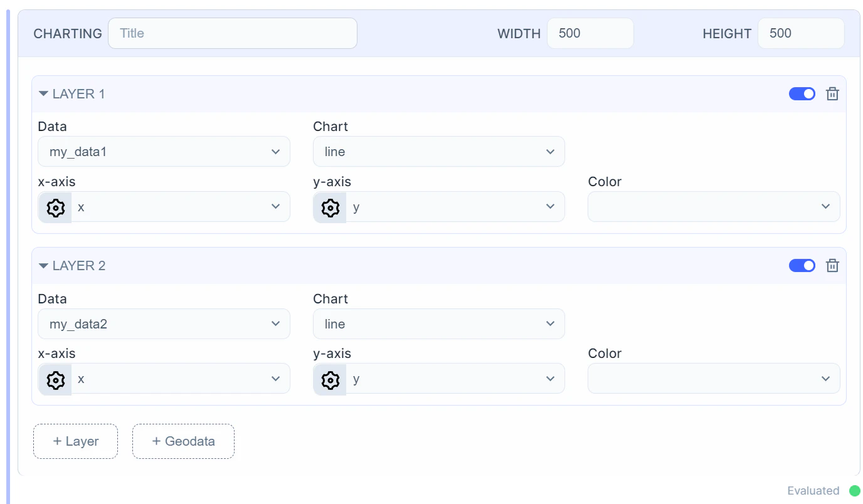Open Layer 1 Chart type dropdown
Screen dimensions: 863x504
pyautogui.click(x=439, y=152)
